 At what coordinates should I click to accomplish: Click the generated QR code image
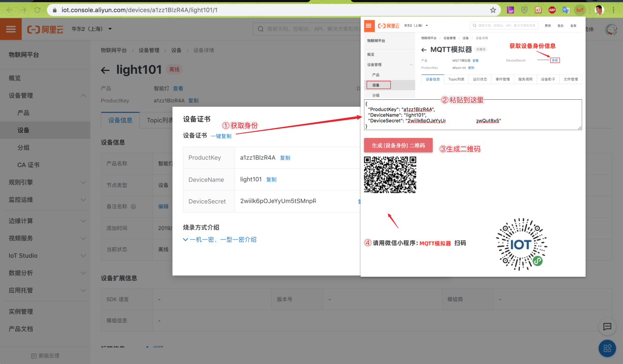(x=390, y=175)
